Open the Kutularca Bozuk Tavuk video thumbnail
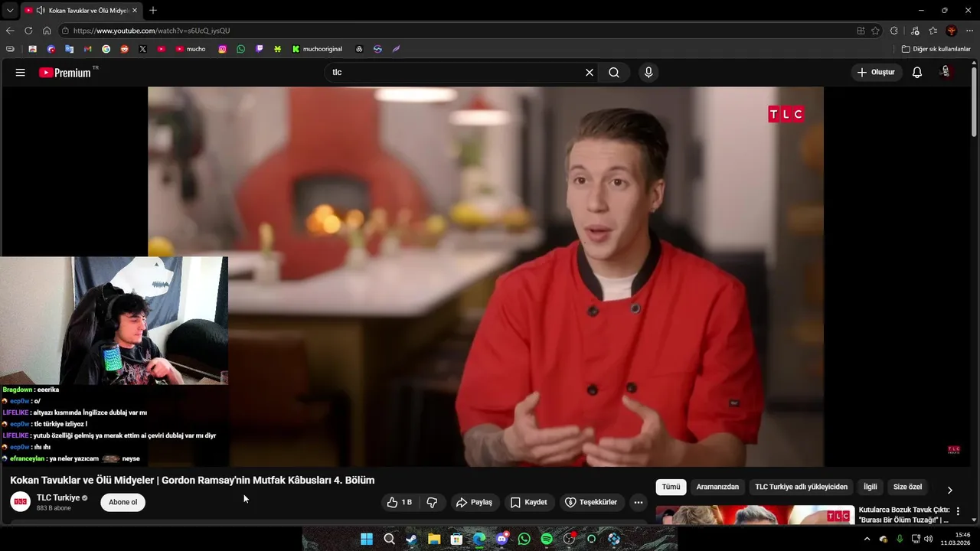Screen dimensions: 980x551 [x=755, y=514]
